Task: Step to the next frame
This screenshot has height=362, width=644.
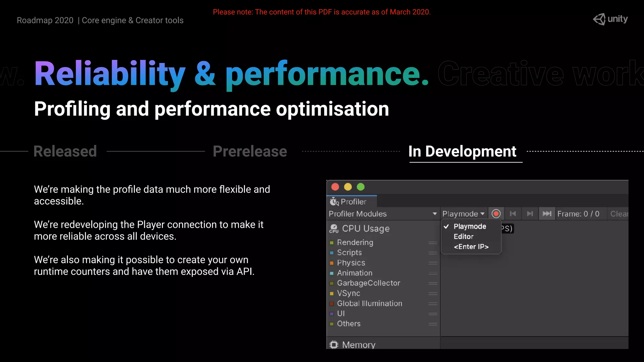Action: pyautogui.click(x=530, y=214)
